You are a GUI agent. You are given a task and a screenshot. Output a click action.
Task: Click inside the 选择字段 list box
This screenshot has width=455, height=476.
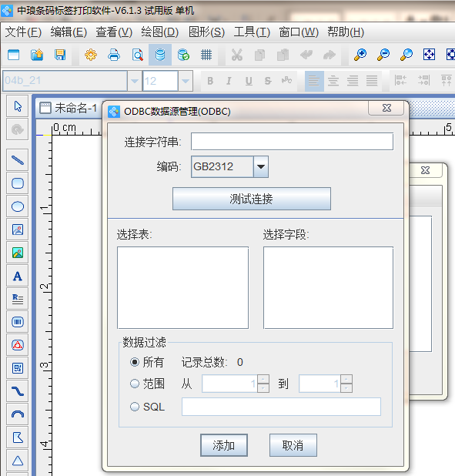329,287
